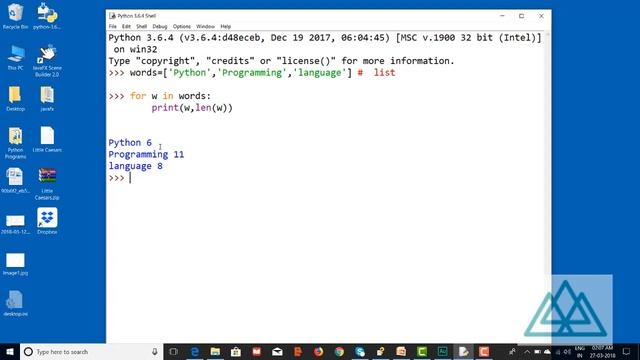This screenshot has height=360, width=640.
Task: Open the Mail app from taskbar
Action: click(277, 352)
